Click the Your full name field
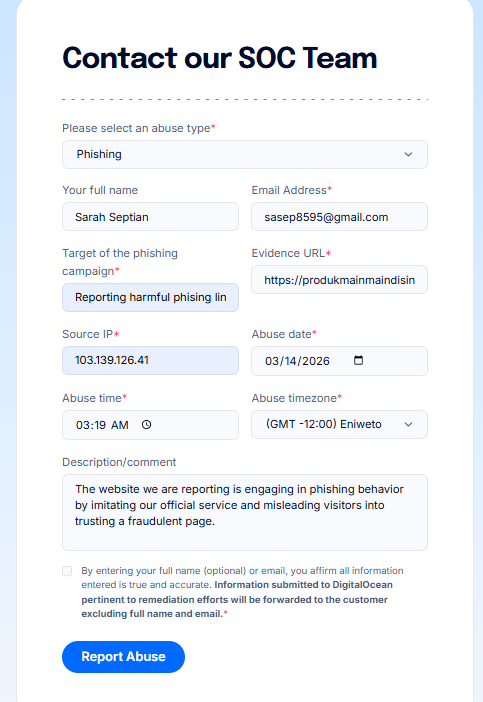This screenshot has height=702, width=483. pyautogui.click(x=150, y=217)
